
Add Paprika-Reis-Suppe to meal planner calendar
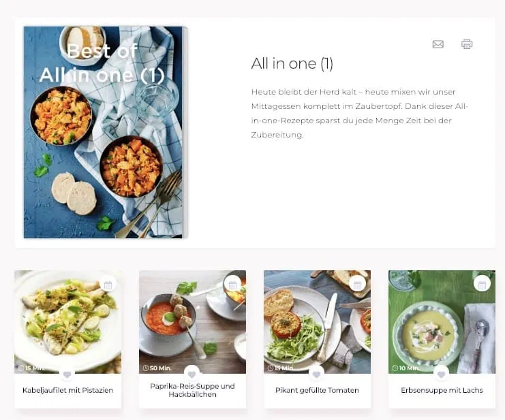click(232, 285)
